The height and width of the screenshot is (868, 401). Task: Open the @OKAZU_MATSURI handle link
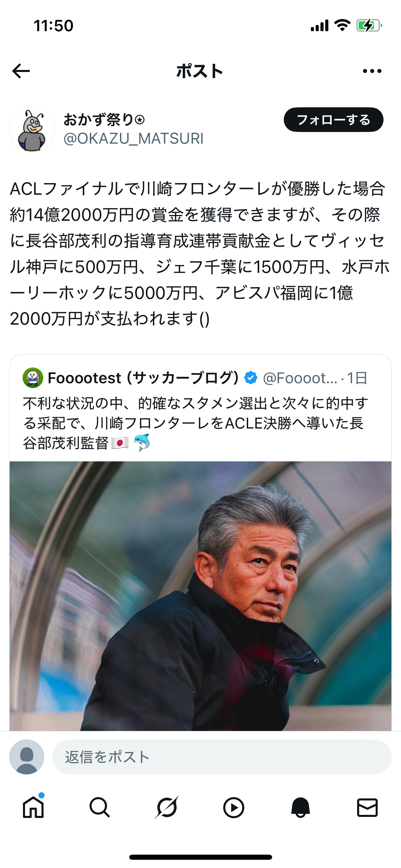(133, 138)
